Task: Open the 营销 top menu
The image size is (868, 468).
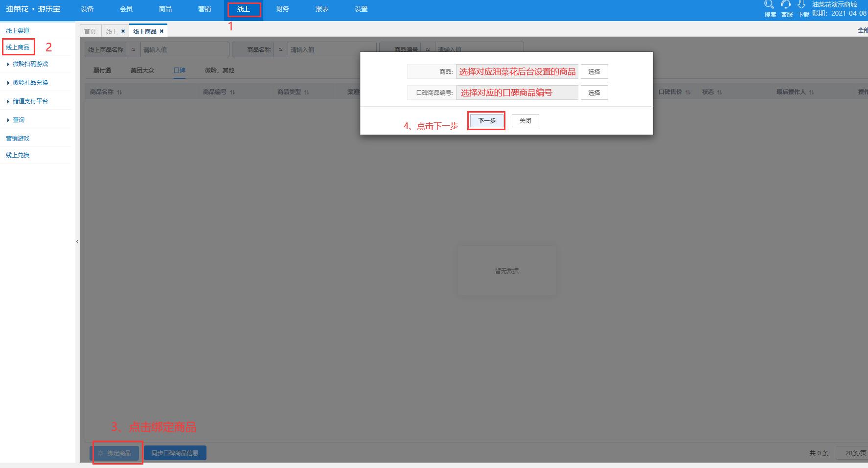Action: (x=205, y=9)
